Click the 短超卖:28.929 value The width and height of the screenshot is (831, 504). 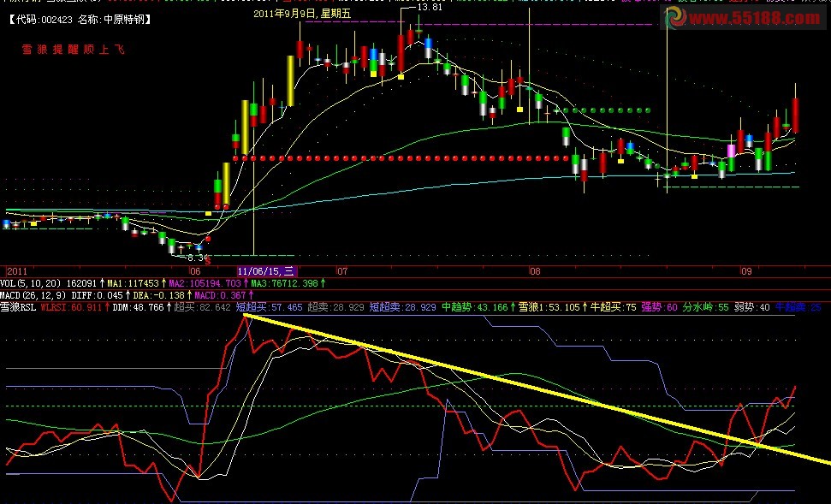coord(402,307)
